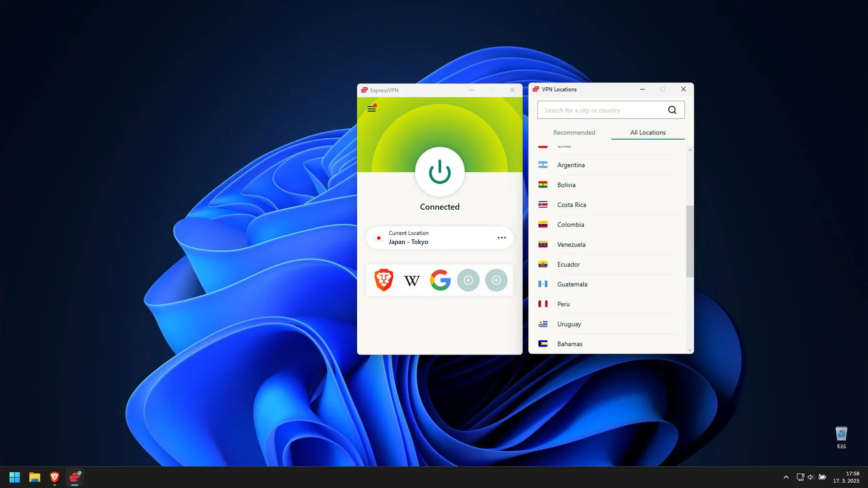Connect to the Costa Rica location

[571, 205]
